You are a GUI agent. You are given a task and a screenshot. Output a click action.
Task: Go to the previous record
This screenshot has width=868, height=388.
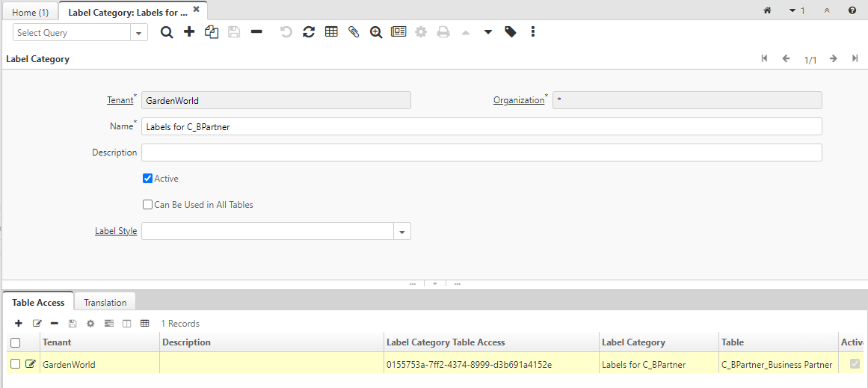pos(786,58)
